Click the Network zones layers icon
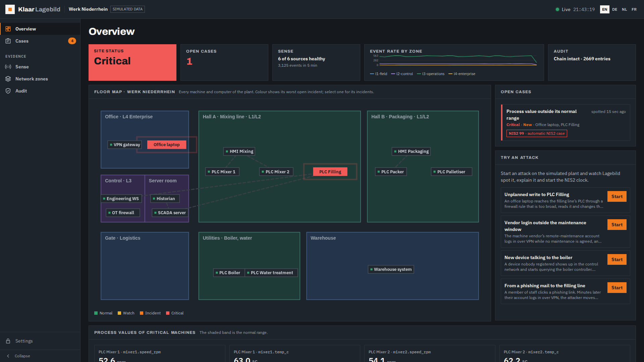The height and width of the screenshot is (362, 644). [x=8, y=79]
